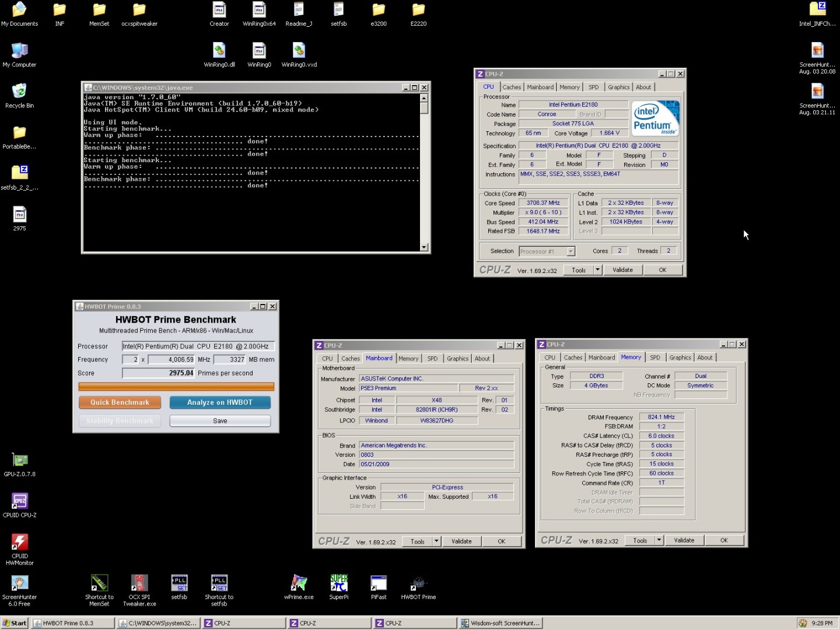The height and width of the screenshot is (630, 840).
Task: Click Validate in CPU-Z CPU window
Action: click(622, 269)
